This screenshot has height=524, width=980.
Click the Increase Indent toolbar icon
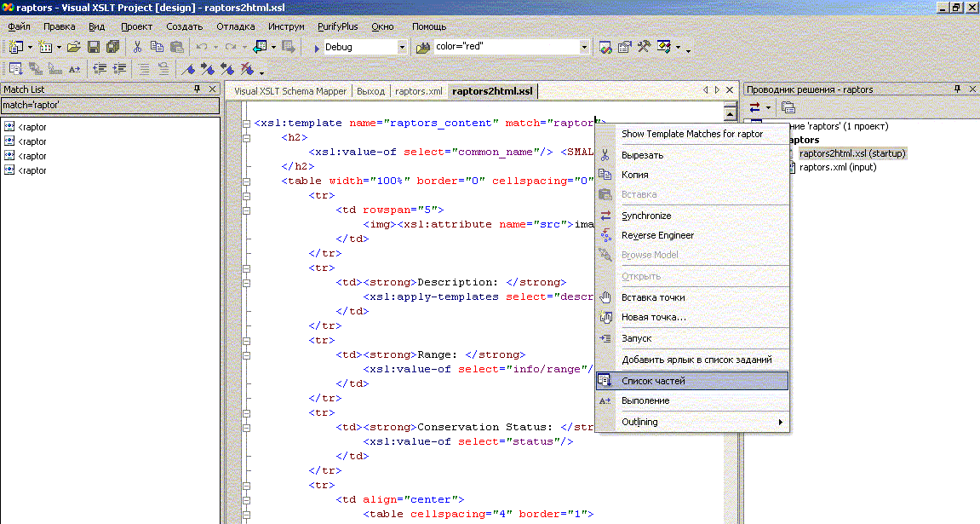point(120,69)
